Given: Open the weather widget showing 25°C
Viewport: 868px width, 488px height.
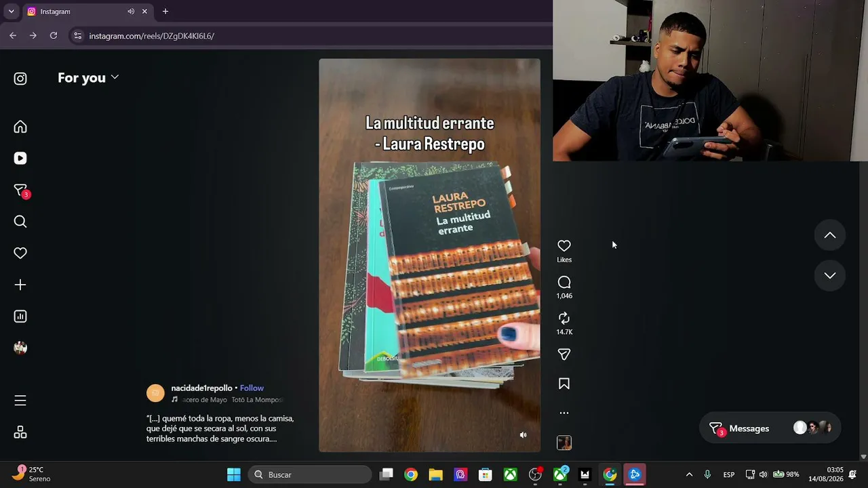Looking at the screenshot, I should pos(32,474).
